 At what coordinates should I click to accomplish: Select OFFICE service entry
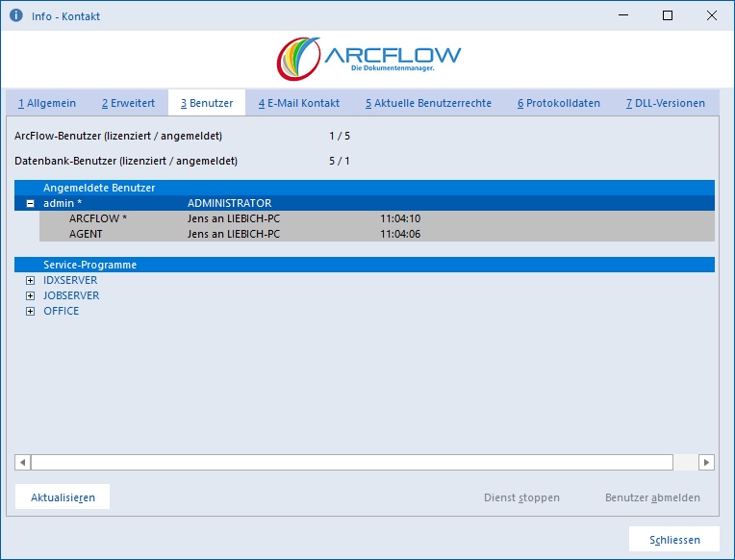[61, 312]
